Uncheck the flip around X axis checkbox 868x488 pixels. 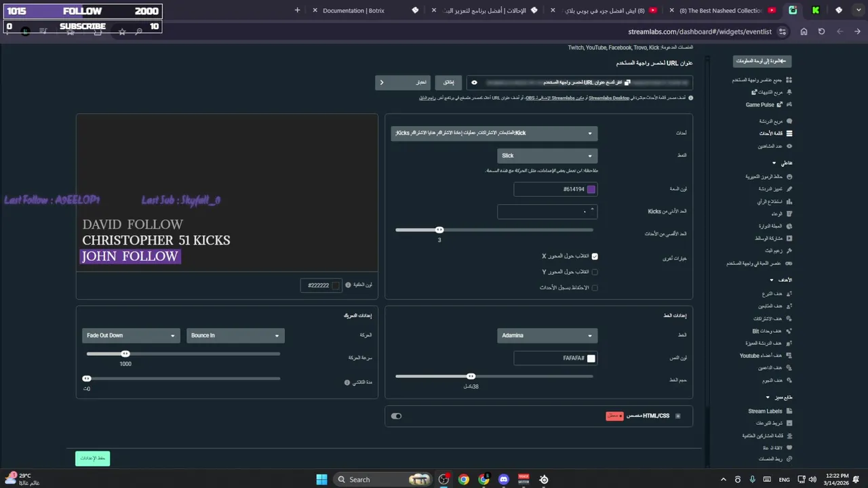[595, 256]
